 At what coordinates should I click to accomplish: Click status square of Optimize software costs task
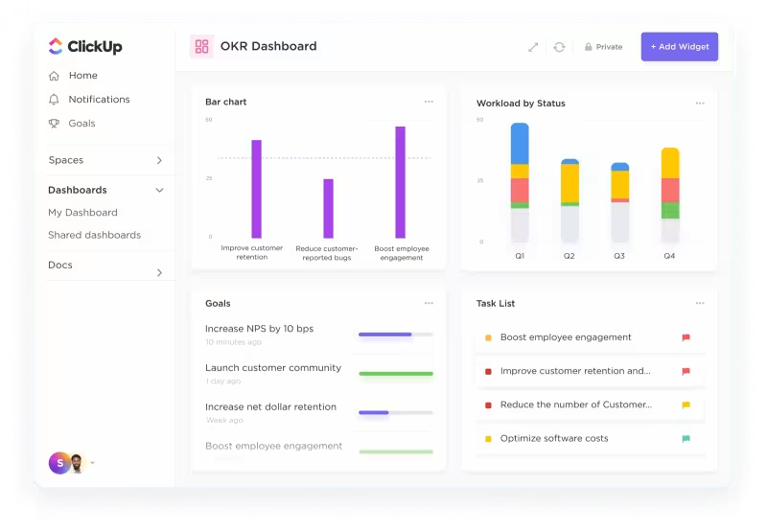click(488, 439)
